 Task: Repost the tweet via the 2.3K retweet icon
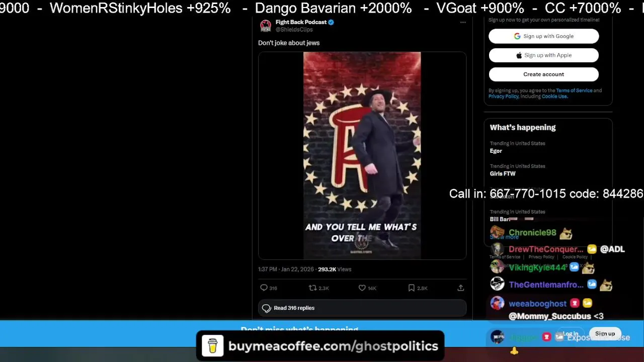click(312, 288)
